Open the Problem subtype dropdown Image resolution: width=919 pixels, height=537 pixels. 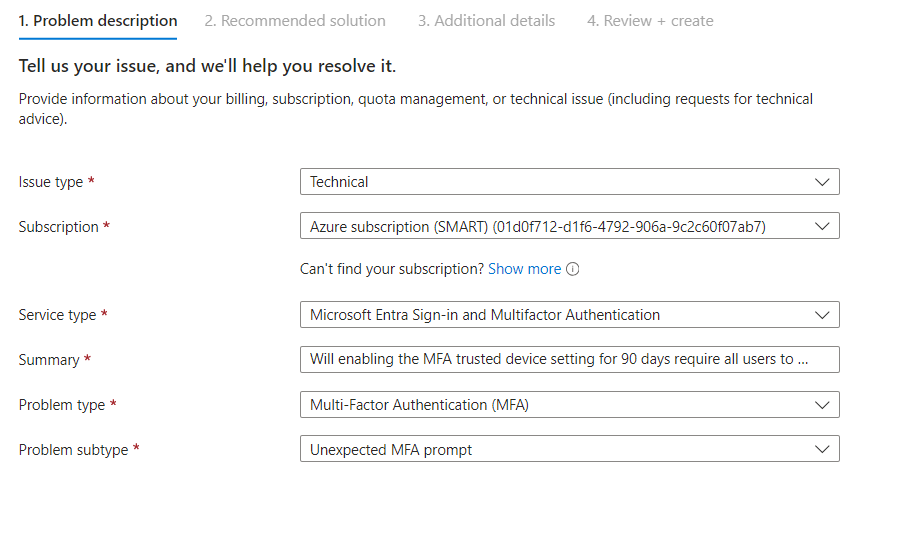(x=570, y=449)
